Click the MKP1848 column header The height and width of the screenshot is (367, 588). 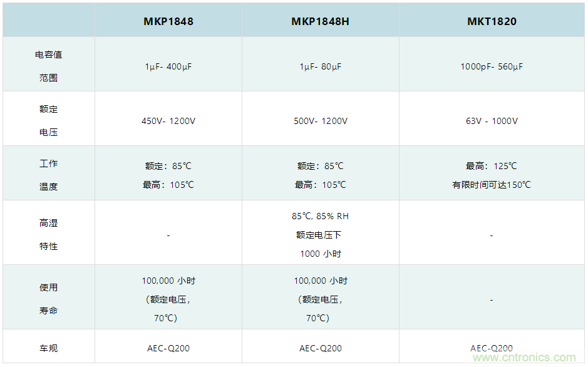pyautogui.click(x=168, y=21)
